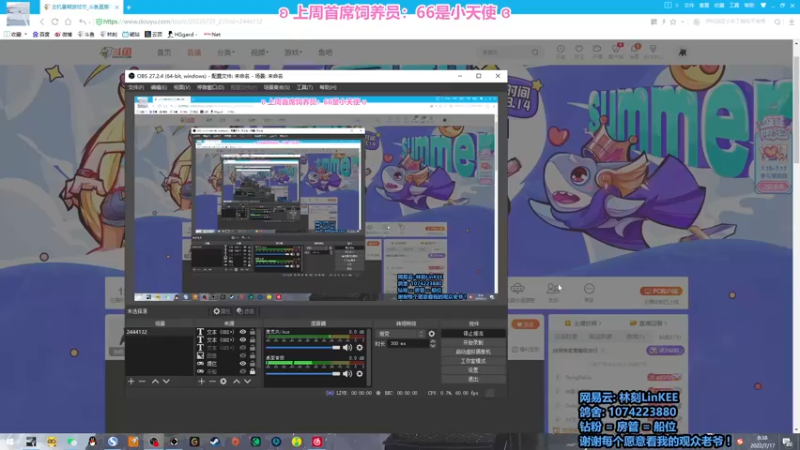Click 开始录制 start recording button
800x450 pixels.
click(x=473, y=342)
